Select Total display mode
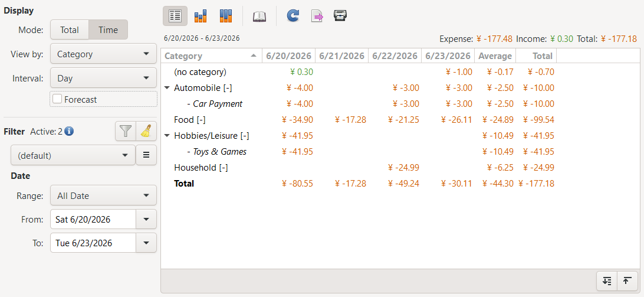The image size is (644, 297). pos(70,30)
